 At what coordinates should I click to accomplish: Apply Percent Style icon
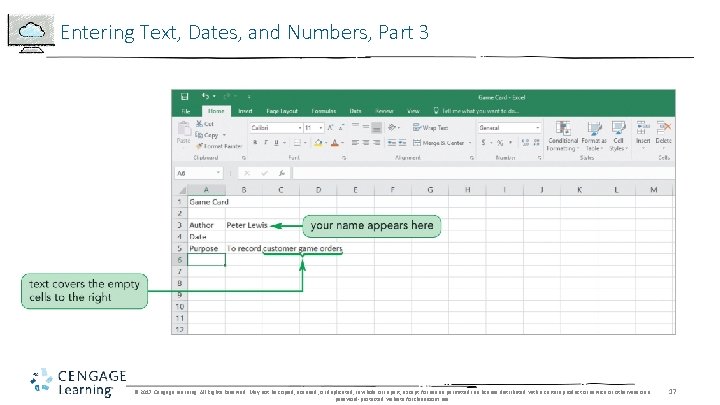pyautogui.click(x=500, y=143)
